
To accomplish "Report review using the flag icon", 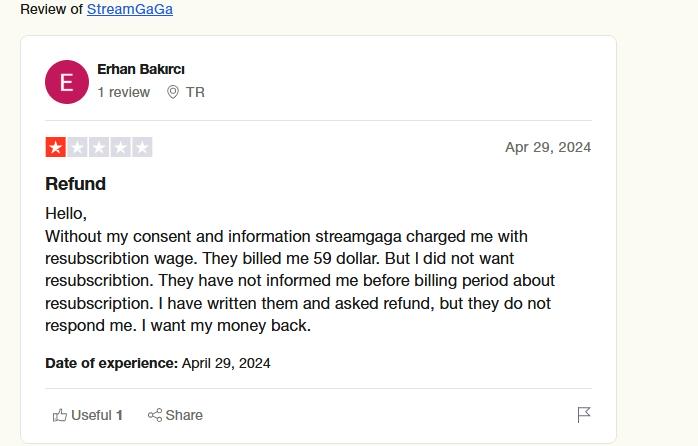I will tap(584, 415).
